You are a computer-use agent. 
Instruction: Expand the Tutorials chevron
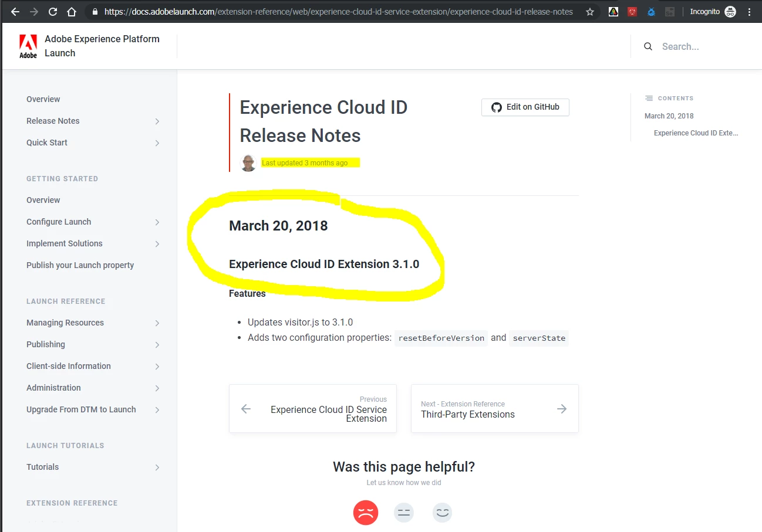(x=157, y=467)
